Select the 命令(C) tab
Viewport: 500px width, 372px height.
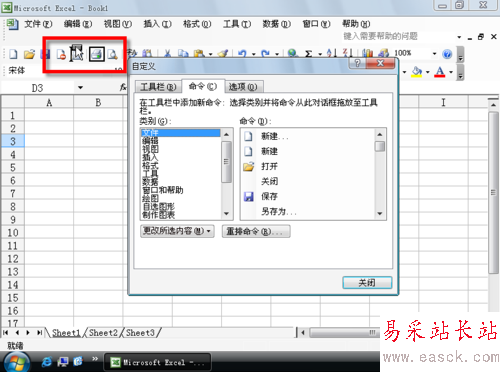(x=203, y=86)
